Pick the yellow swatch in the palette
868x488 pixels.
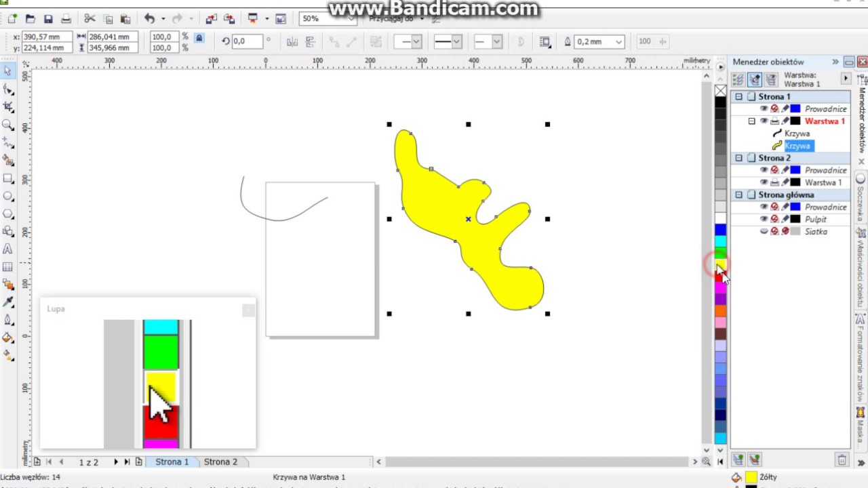720,265
